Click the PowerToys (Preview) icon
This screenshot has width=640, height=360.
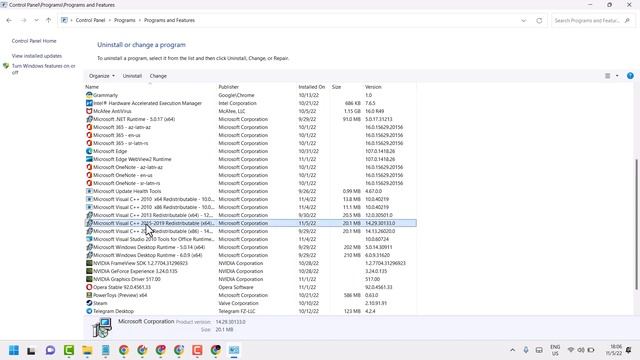pyautogui.click(x=89, y=295)
